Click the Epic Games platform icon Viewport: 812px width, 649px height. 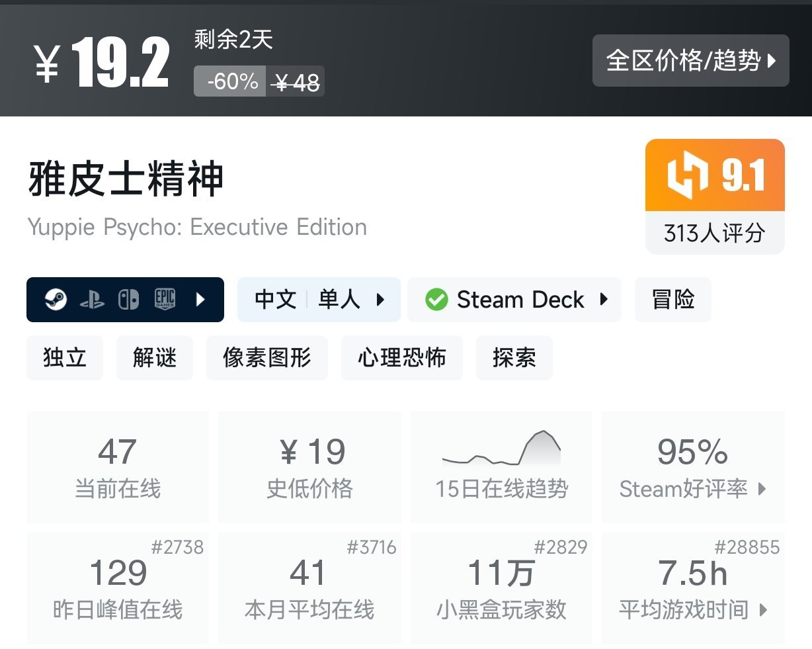(x=165, y=299)
